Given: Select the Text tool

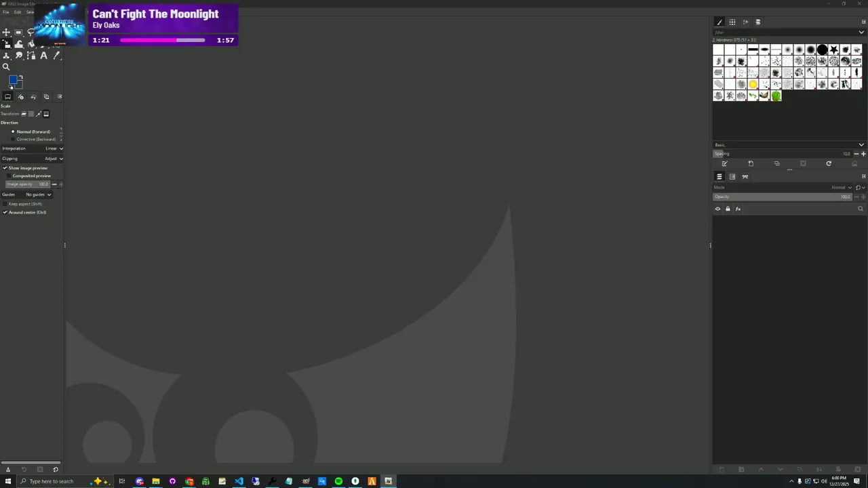Looking at the screenshot, I should click(x=43, y=56).
